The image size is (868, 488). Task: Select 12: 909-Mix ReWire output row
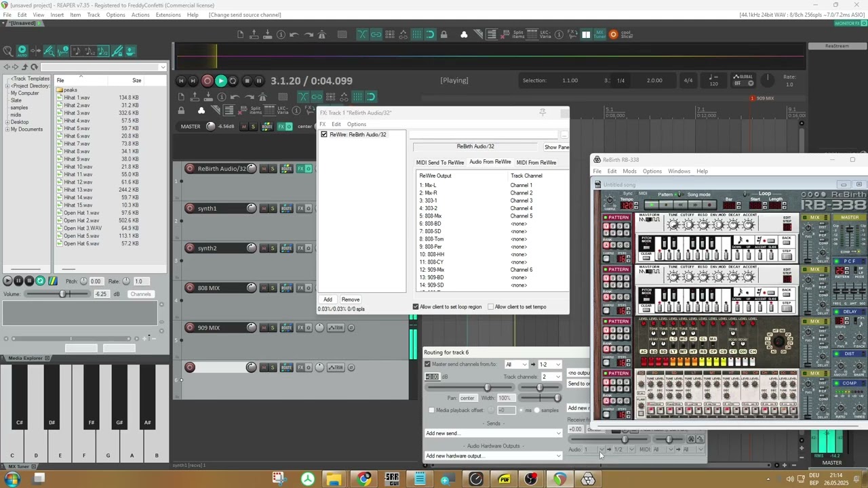point(493,270)
